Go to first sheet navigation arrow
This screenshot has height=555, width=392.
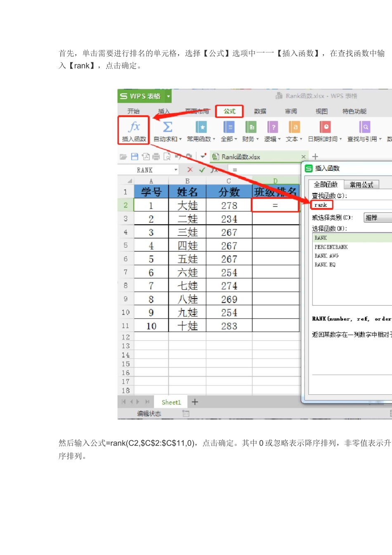pos(123,402)
